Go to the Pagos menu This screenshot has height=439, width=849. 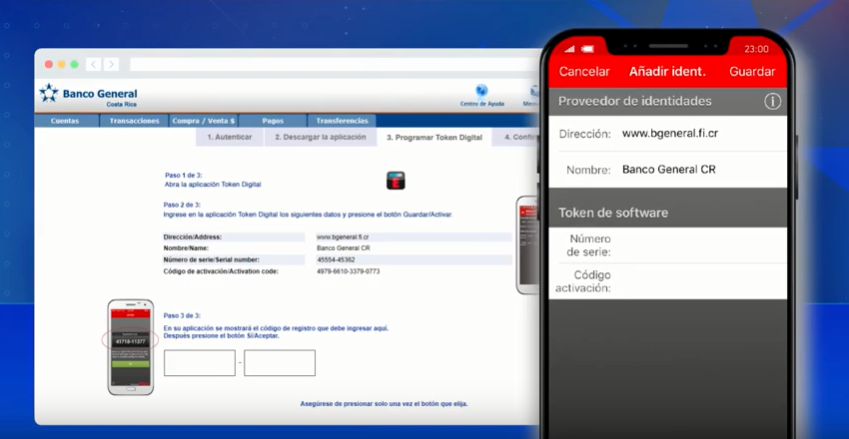[x=270, y=121]
